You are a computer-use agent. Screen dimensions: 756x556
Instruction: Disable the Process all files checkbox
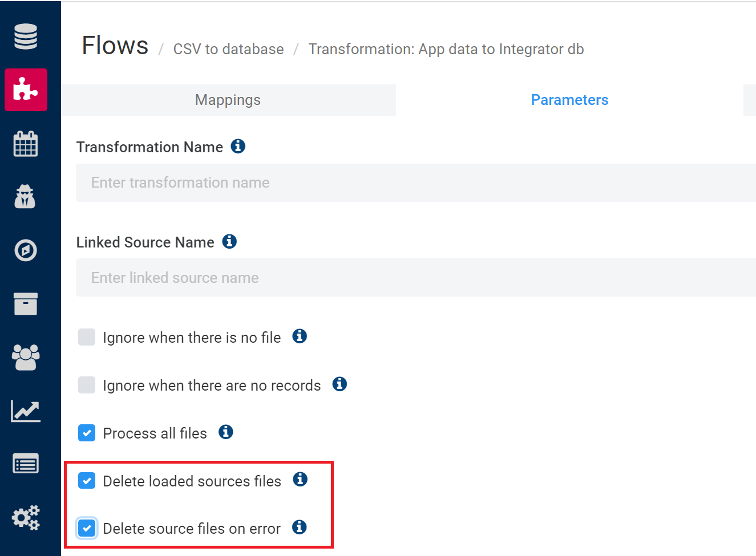click(x=86, y=433)
